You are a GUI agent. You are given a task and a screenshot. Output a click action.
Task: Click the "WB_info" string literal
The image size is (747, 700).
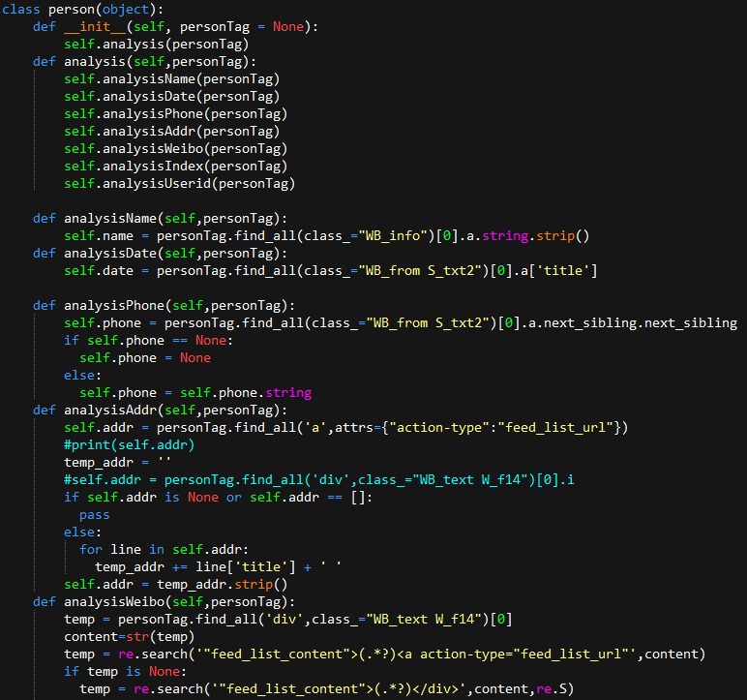(x=396, y=236)
